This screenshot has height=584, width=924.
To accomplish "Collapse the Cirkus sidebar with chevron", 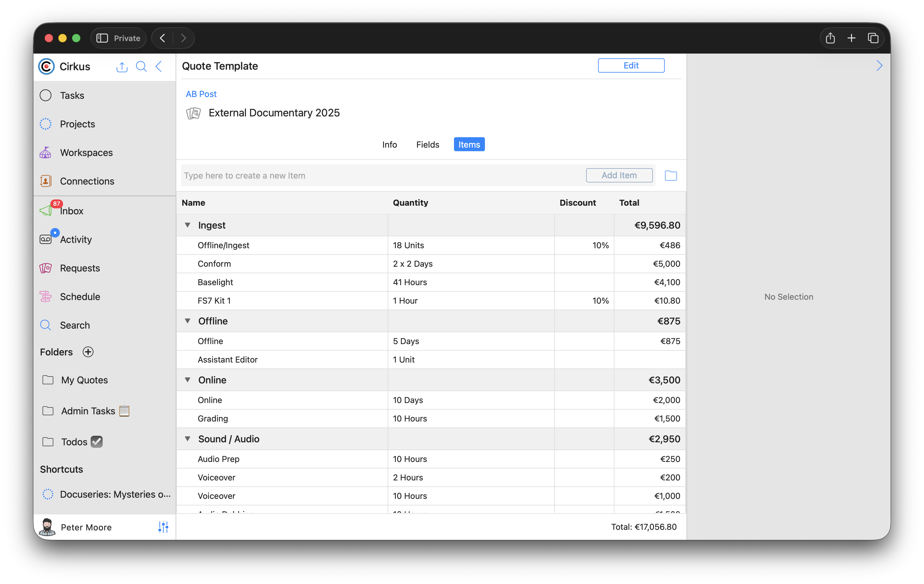I will click(x=159, y=66).
